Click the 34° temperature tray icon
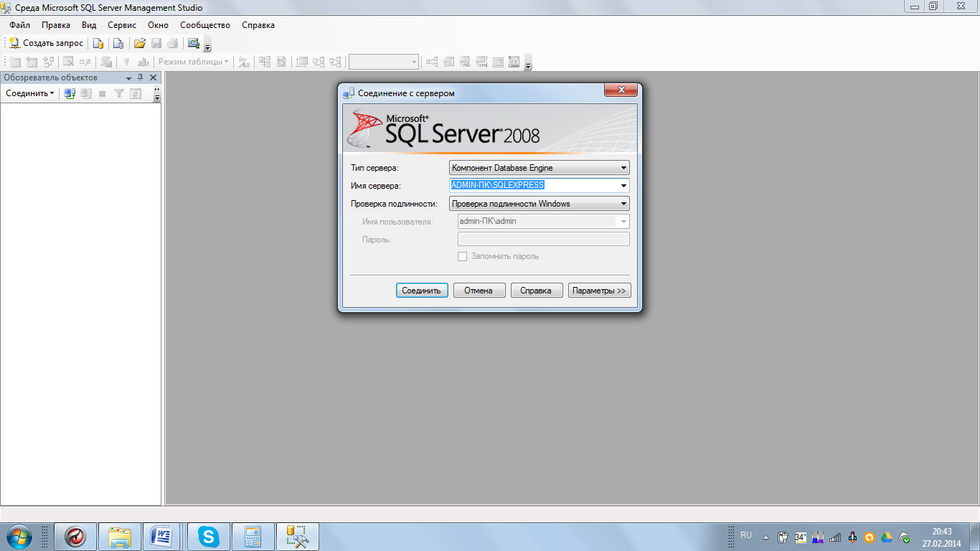 pyautogui.click(x=800, y=537)
